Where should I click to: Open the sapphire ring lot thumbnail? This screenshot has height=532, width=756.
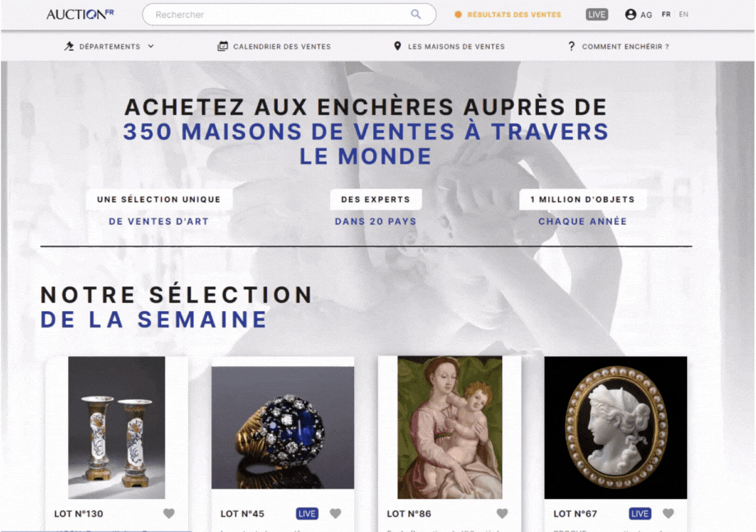tap(283, 428)
